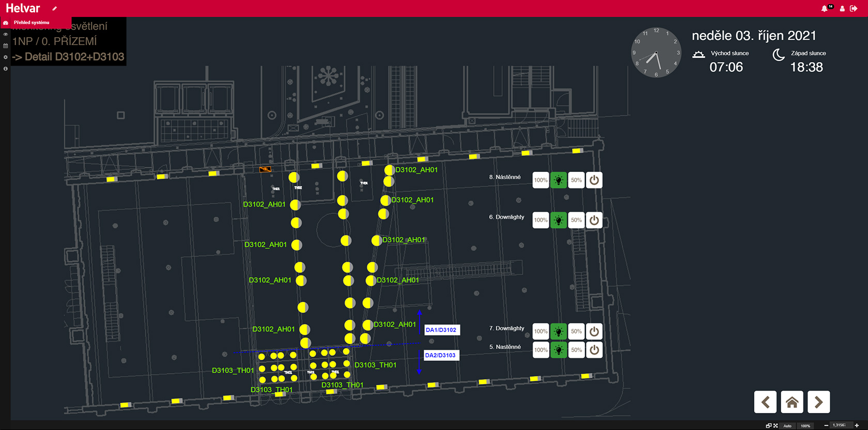This screenshot has width=868, height=430.
Task: Click the user profile icon in the header
Action: point(842,8)
